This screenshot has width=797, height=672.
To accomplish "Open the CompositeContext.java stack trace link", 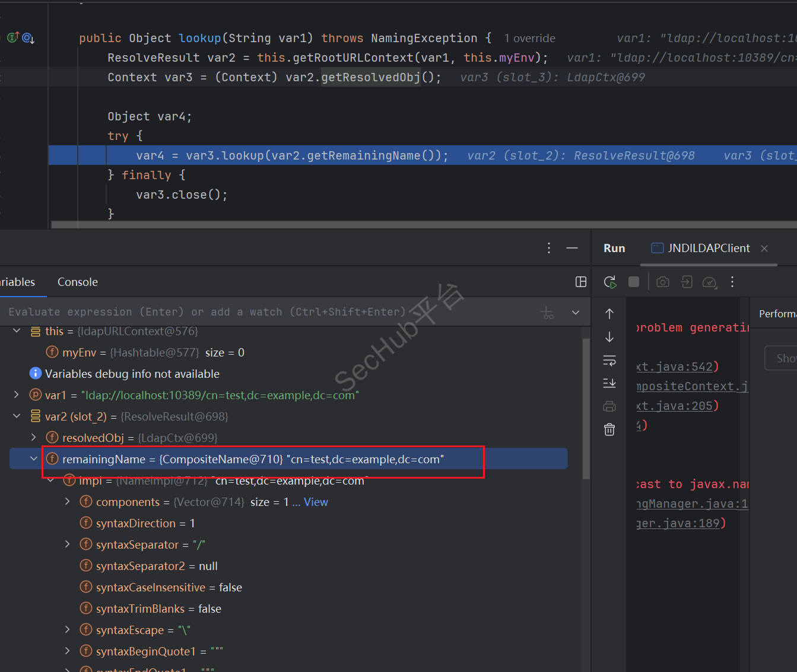I will 692,387.
